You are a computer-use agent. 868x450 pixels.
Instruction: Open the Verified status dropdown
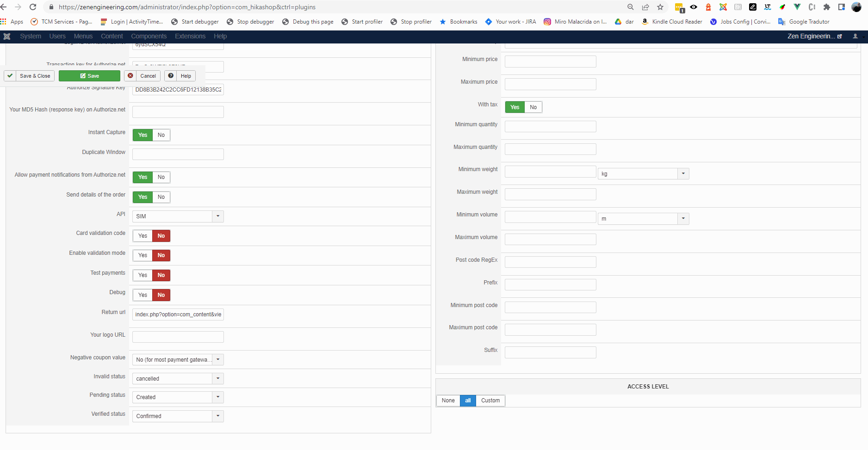point(178,416)
